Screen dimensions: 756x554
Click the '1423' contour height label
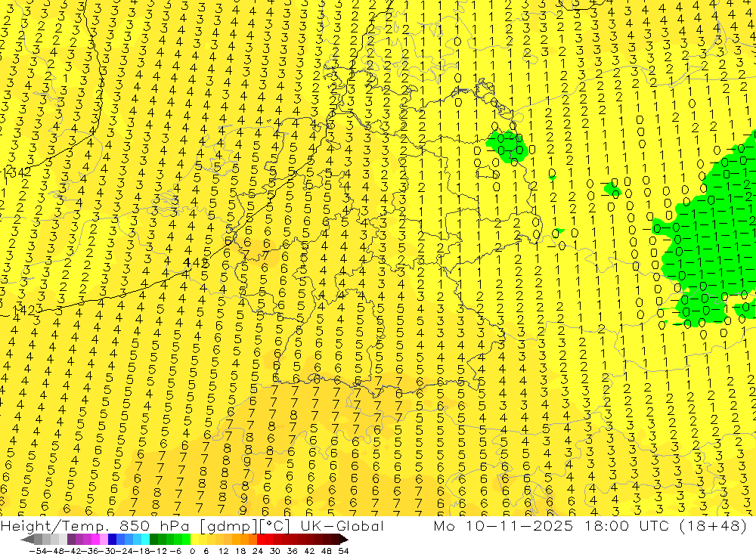[26, 310]
